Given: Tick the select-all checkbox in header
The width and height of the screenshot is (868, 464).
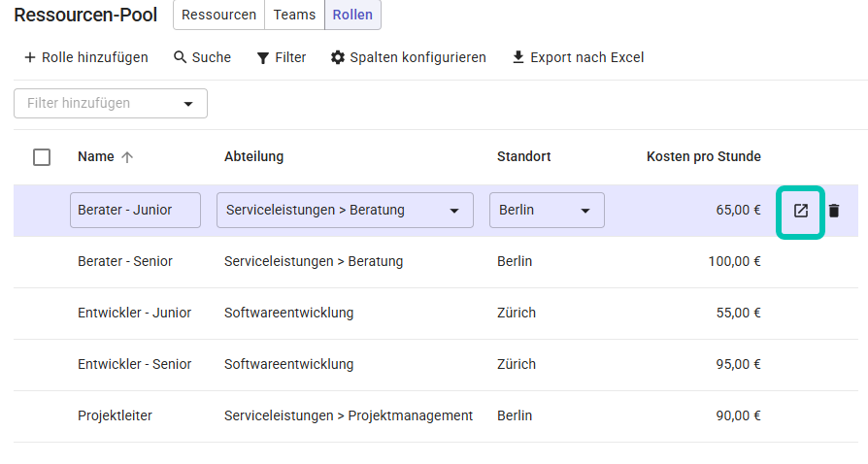Looking at the screenshot, I should point(42,157).
